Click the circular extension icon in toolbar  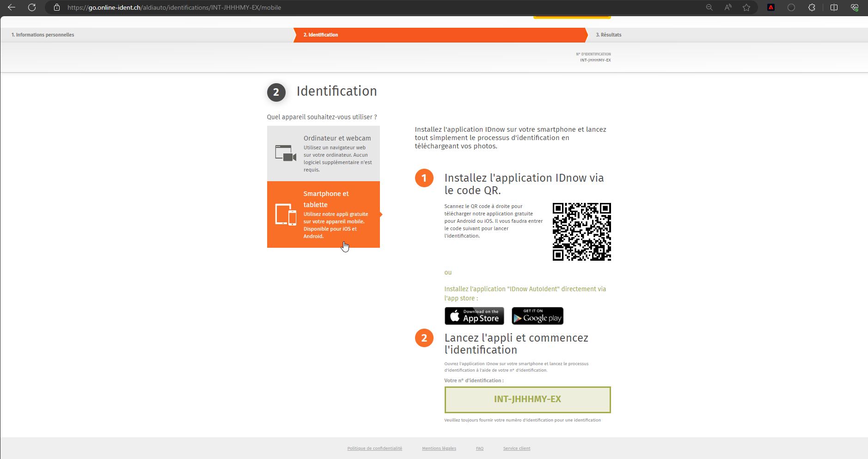click(x=791, y=7)
